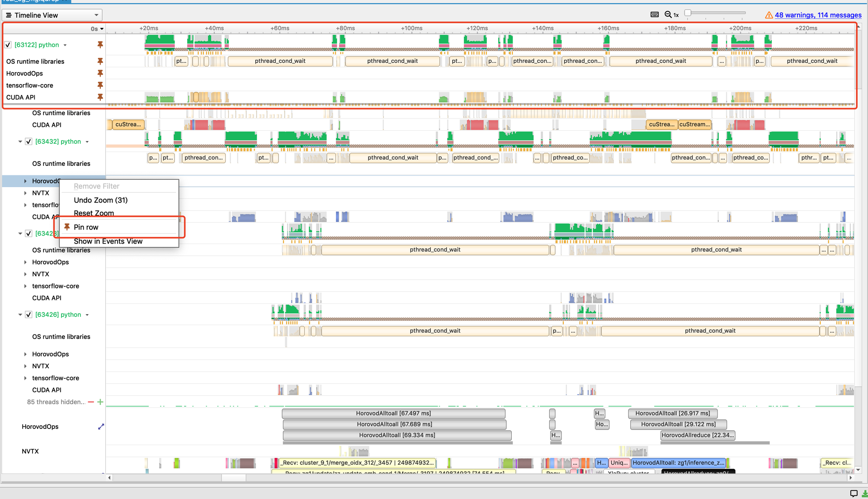
Task: Choose Show in Events View menu entry
Action: point(108,241)
